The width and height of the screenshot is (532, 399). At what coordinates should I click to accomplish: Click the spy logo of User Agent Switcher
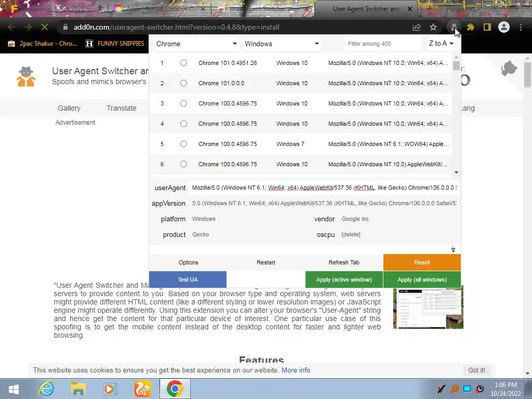point(26,77)
